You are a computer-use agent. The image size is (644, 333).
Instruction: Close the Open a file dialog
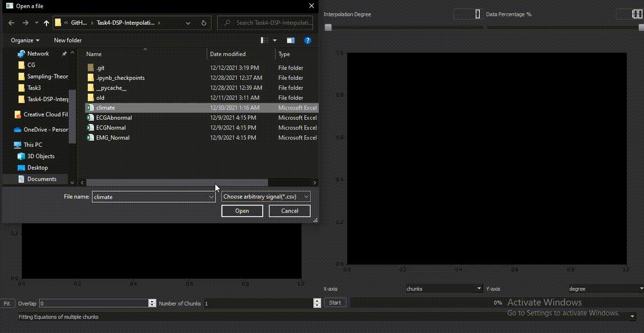pyautogui.click(x=312, y=6)
